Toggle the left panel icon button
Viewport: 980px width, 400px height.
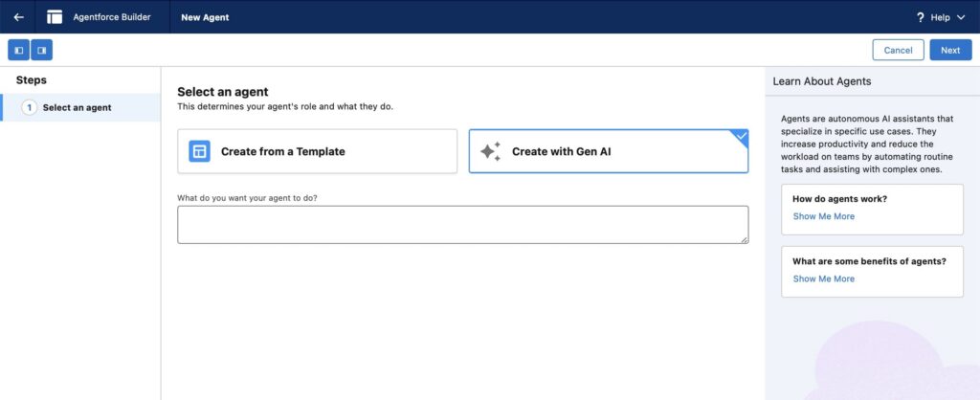tap(19, 50)
